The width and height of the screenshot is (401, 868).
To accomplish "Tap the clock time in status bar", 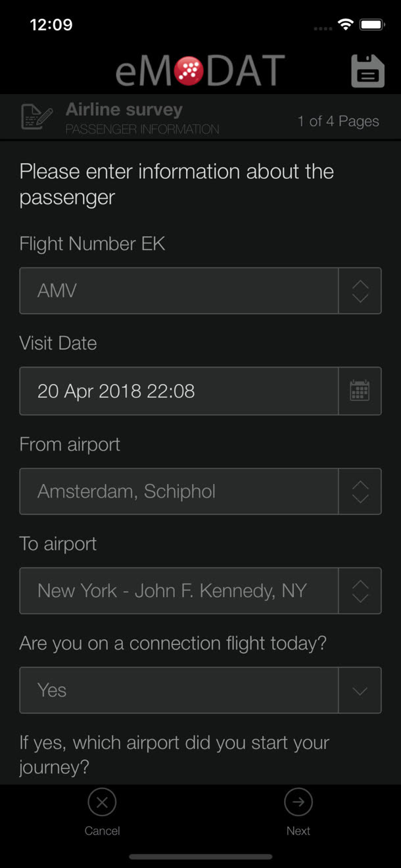I will tap(51, 25).
